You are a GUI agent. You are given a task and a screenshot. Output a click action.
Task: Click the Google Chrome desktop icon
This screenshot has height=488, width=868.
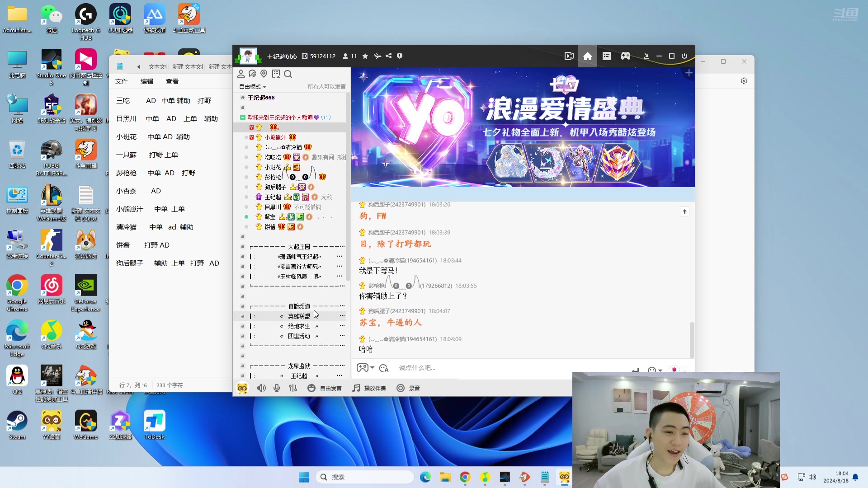(17, 293)
